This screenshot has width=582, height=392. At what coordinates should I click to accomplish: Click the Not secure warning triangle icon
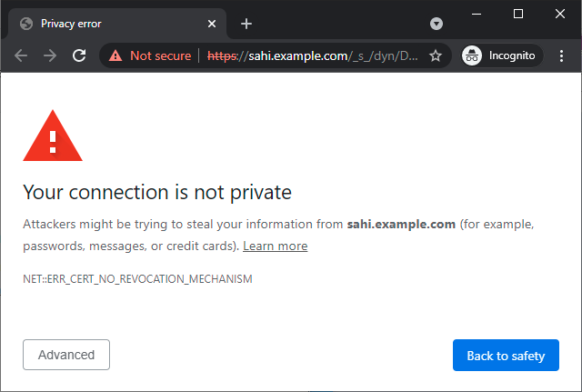(x=115, y=55)
